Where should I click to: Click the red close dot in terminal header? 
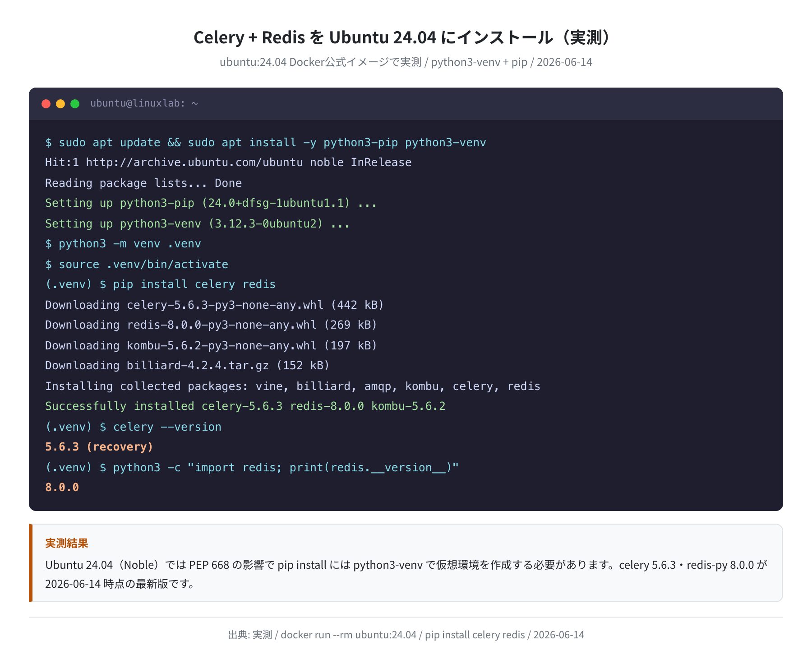click(46, 104)
